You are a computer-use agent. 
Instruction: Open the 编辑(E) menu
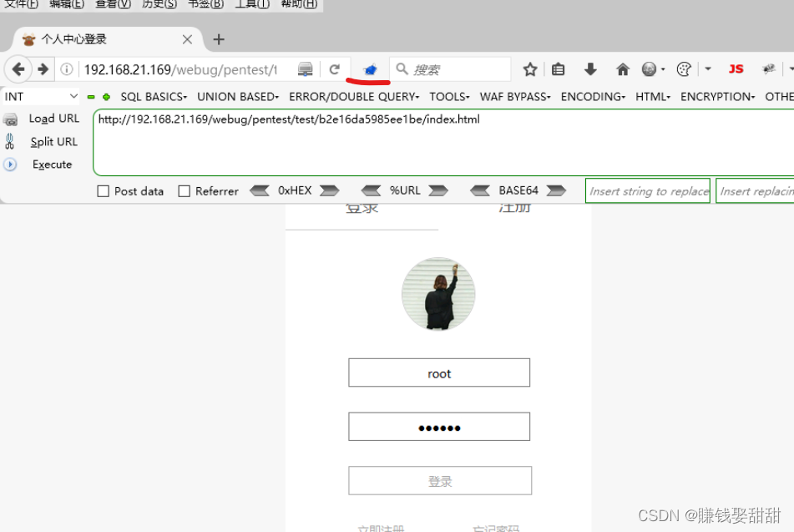67,4
